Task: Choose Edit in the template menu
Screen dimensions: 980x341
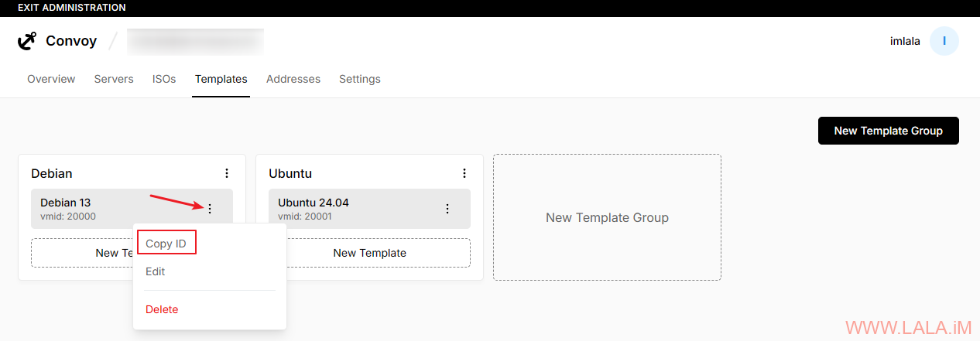Action: [x=156, y=272]
